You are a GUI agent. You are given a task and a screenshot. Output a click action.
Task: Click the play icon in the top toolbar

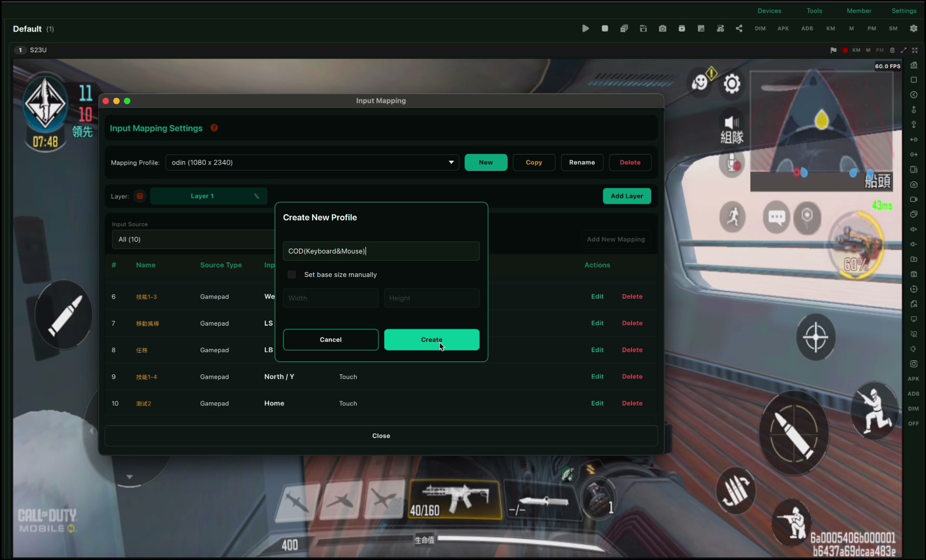click(x=585, y=29)
